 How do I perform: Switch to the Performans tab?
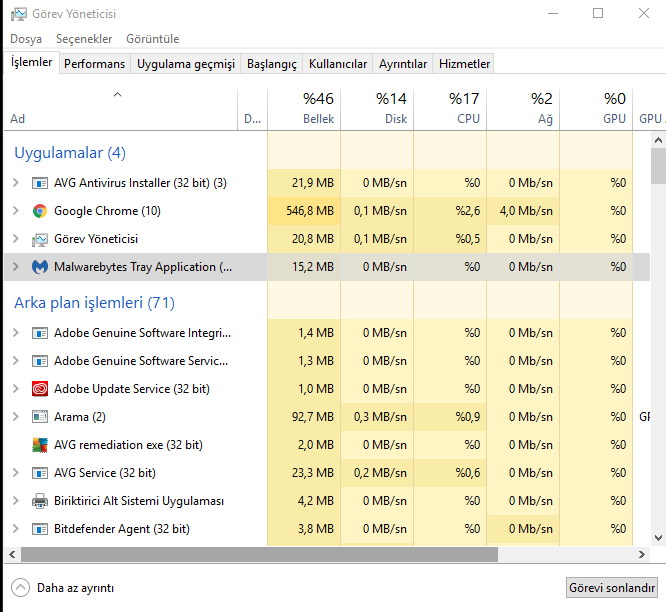click(94, 64)
